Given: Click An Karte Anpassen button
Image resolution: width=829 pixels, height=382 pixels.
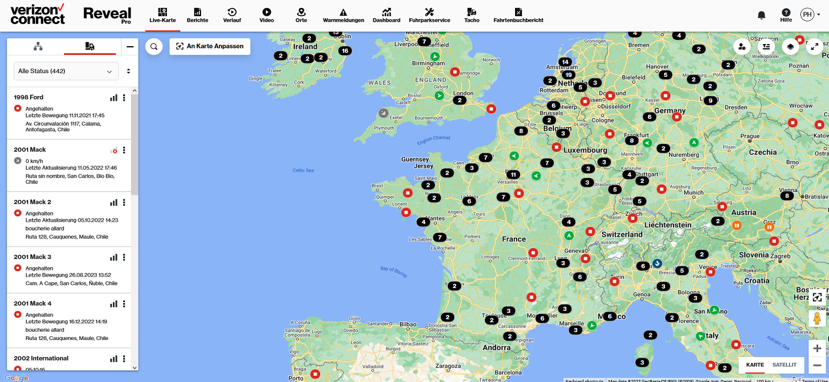Looking at the screenshot, I should pos(210,46).
